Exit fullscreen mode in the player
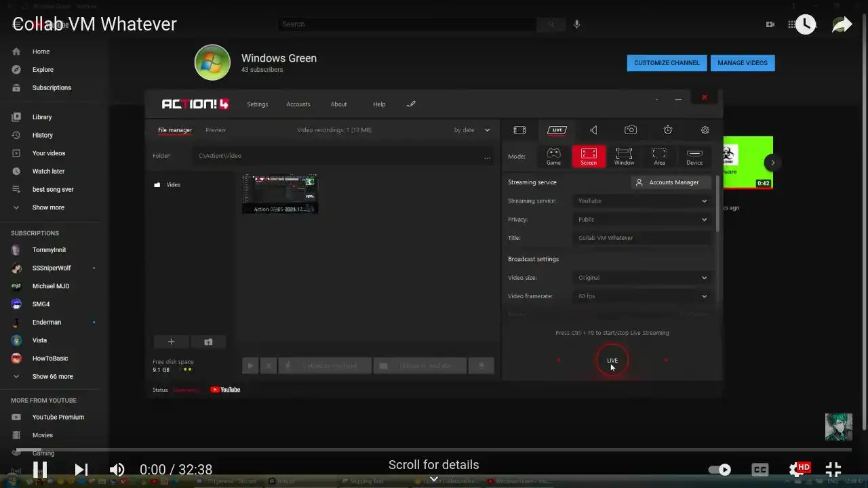The height and width of the screenshot is (488, 868). coord(833,469)
